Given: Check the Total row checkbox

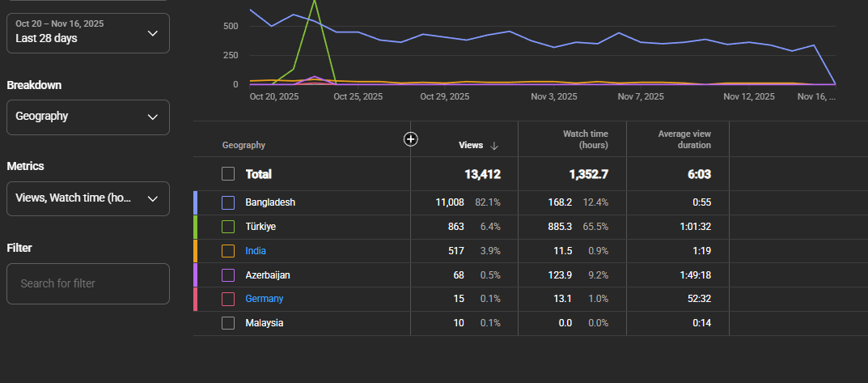Looking at the screenshot, I should tap(228, 174).
